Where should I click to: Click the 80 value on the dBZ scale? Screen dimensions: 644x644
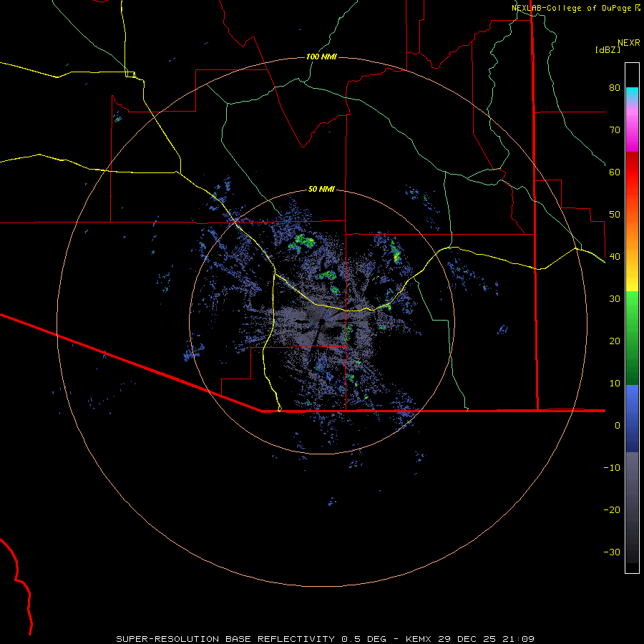coord(615,88)
